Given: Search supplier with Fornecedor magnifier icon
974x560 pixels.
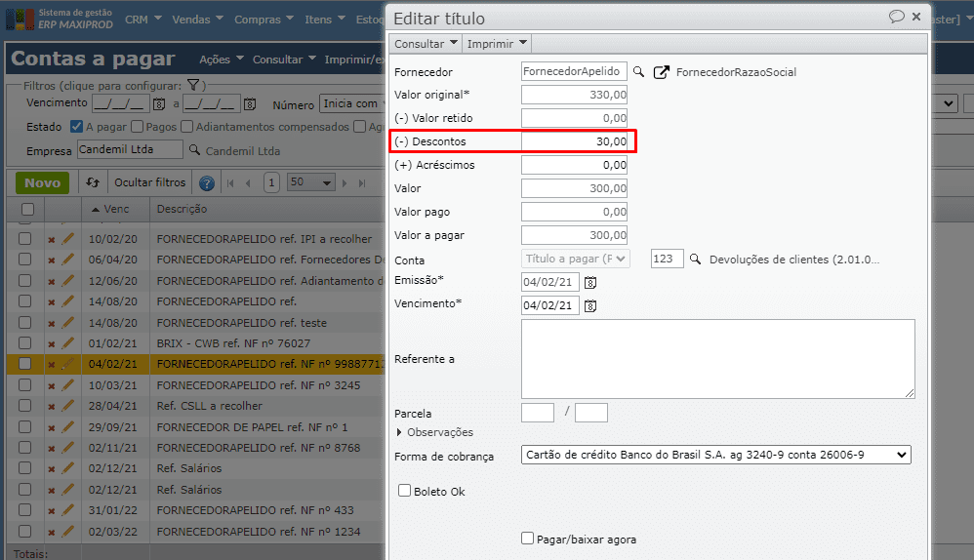Looking at the screenshot, I should click(638, 72).
